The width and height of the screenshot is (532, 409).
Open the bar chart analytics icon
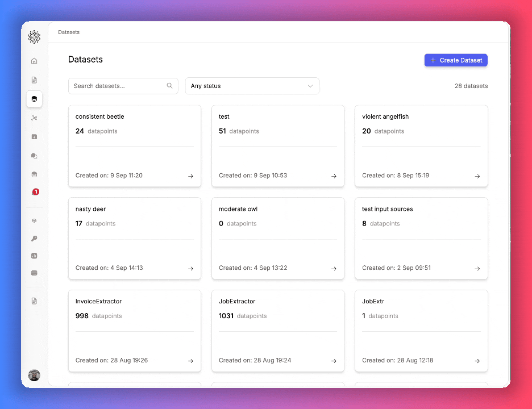pyautogui.click(x=34, y=256)
